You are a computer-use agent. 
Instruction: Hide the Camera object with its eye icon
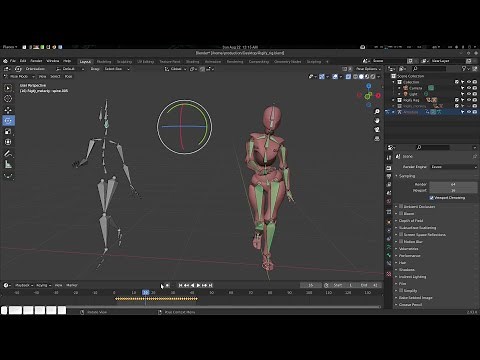469,88
